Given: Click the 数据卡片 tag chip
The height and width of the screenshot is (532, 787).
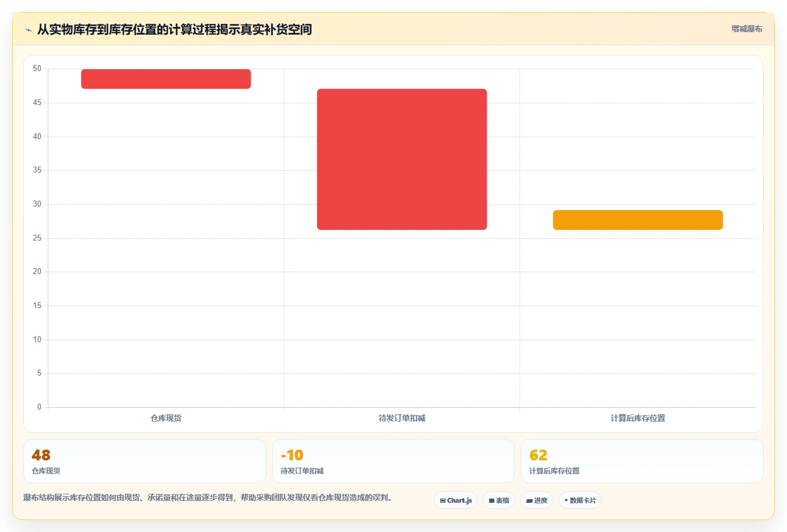Looking at the screenshot, I should [x=580, y=500].
